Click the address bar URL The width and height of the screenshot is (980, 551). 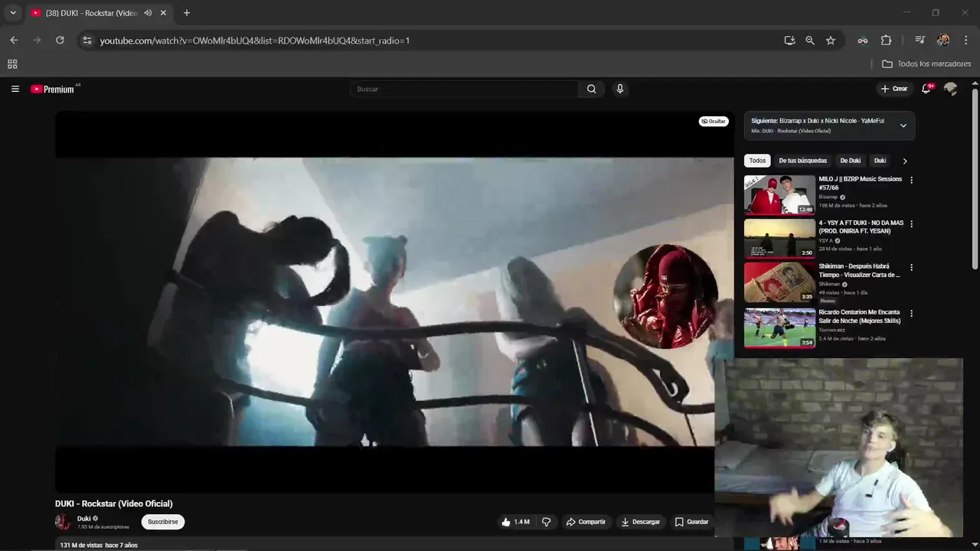point(255,41)
